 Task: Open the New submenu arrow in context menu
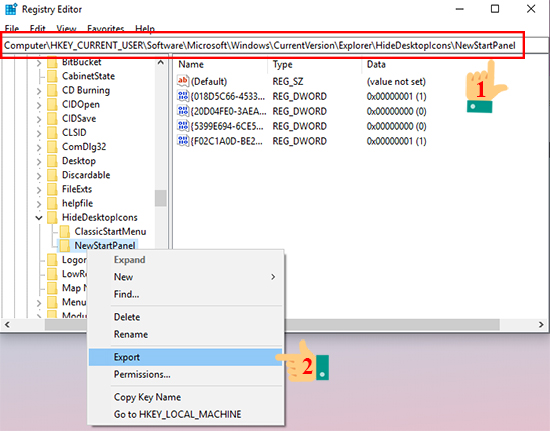click(x=273, y=277)
